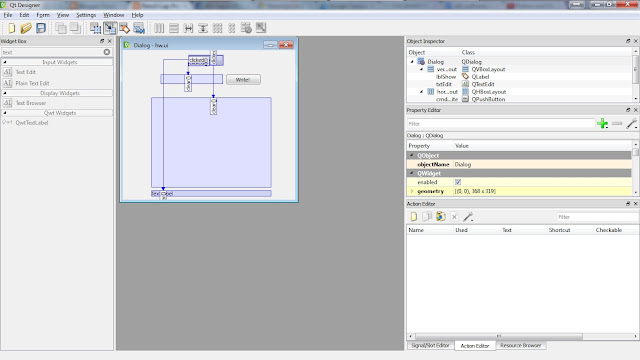Click the Property Editor filter field
Viewport: 640px width, 360px height.
tap(501, 123)
